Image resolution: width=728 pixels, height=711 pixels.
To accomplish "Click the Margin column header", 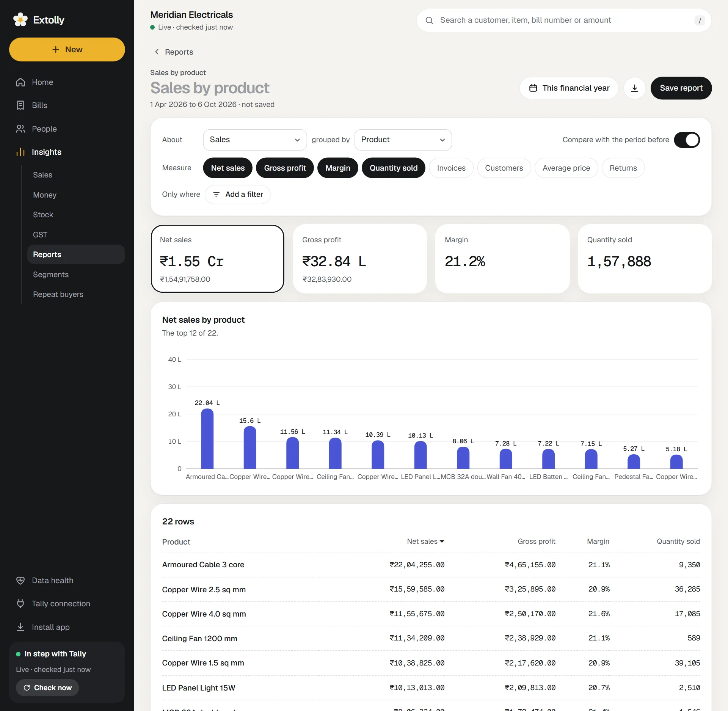I will click(x=598, y=541).
